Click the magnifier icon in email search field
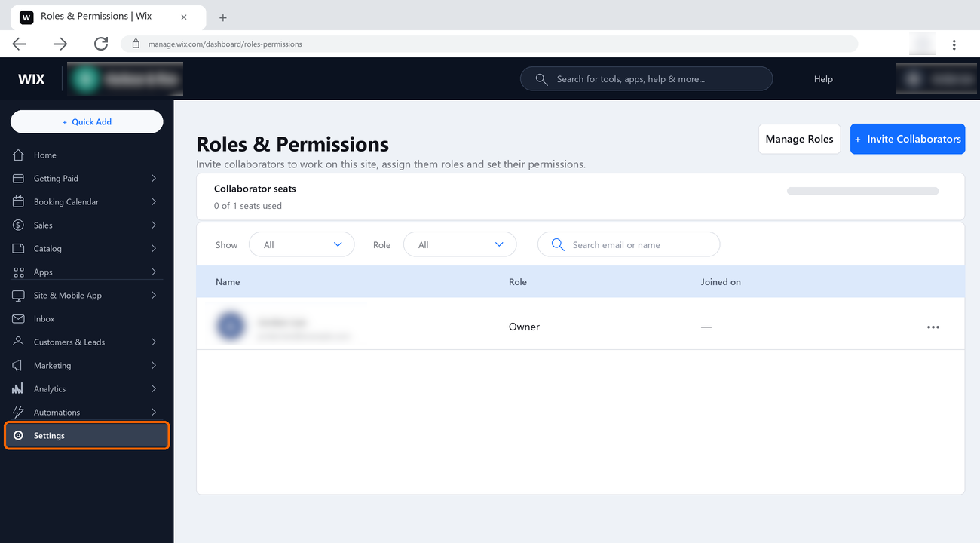Viewport: 980px width, 543px height. click(558, 244)
